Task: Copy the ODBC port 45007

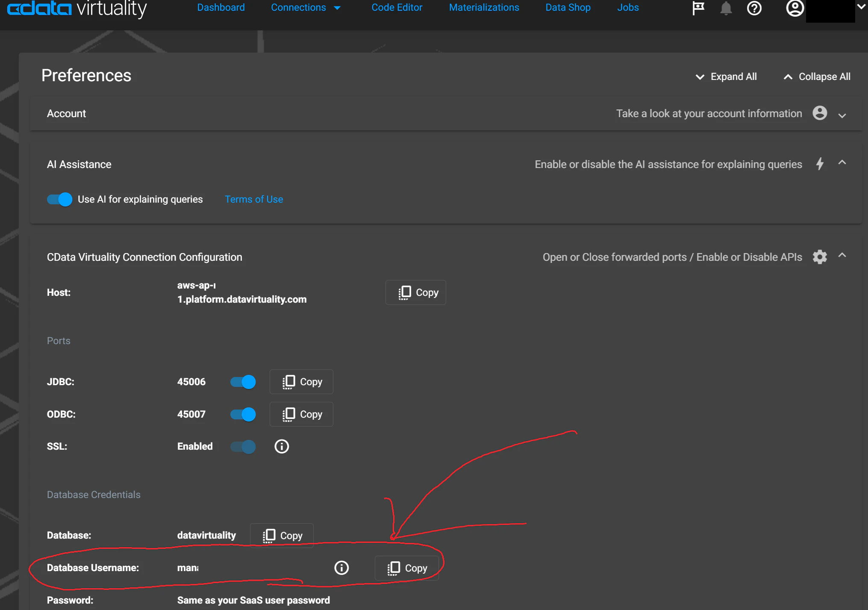Action: pos(301,414)
